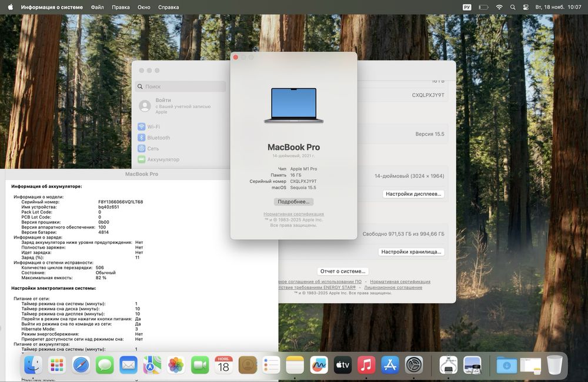The height and width of the screenshot is (382, 588).
Task: Open Mail app in the Dock
Action: (x=129, y=365)
